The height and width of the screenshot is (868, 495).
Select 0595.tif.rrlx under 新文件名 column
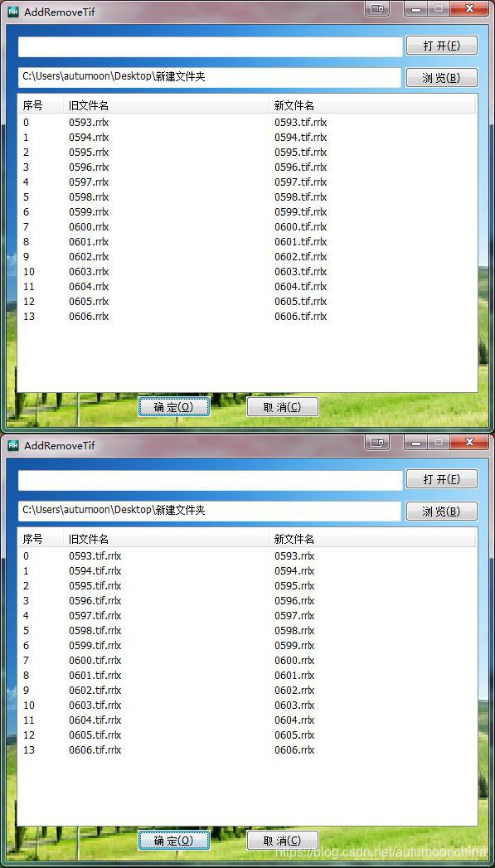[x=301, y=153]
